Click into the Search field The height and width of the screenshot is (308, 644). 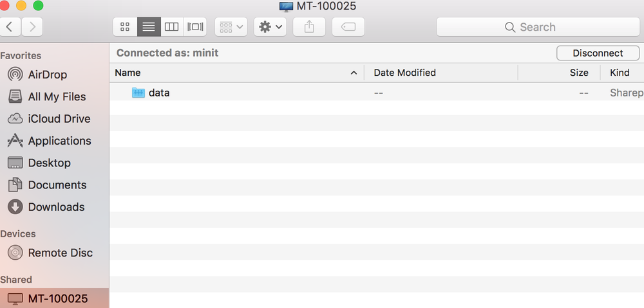tap(538, 27)
